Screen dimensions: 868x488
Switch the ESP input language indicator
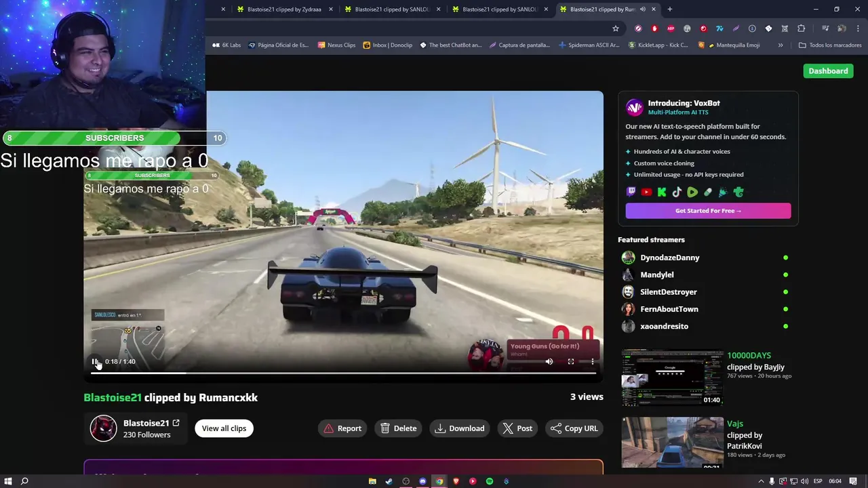[818, 481]
